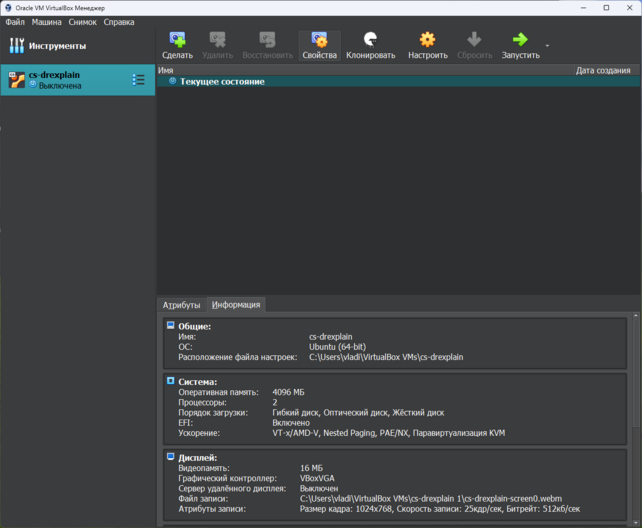Click the Дисплей section header link
The image size is (642, 528).
point(197,457)
